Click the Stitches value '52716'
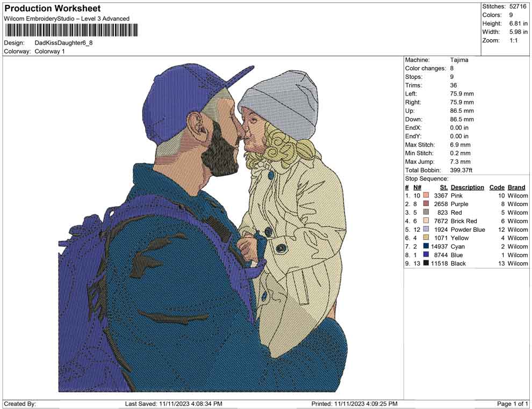 coord(517,6)
